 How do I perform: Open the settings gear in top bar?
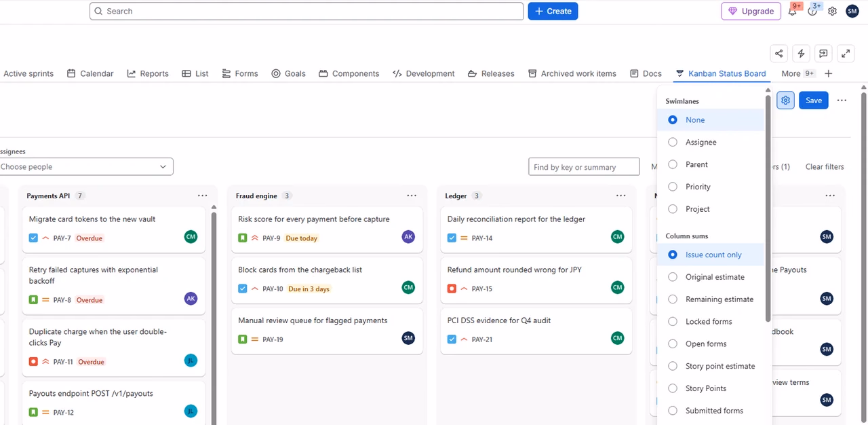click(832, 11)
